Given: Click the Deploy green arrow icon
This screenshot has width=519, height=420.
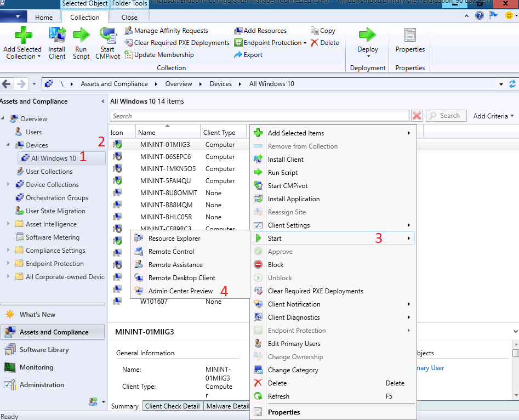Looking at the screenshot, I should tap(367, 35).
